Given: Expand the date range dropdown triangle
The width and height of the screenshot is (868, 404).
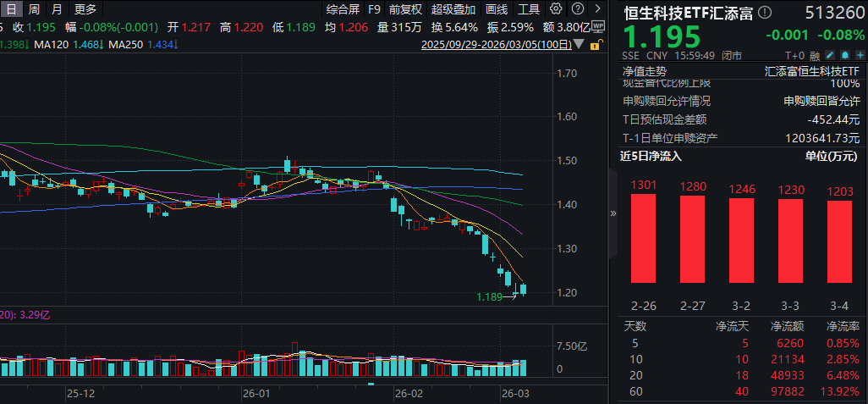Looking at the screenshot, I should click(x=579, y=43).
